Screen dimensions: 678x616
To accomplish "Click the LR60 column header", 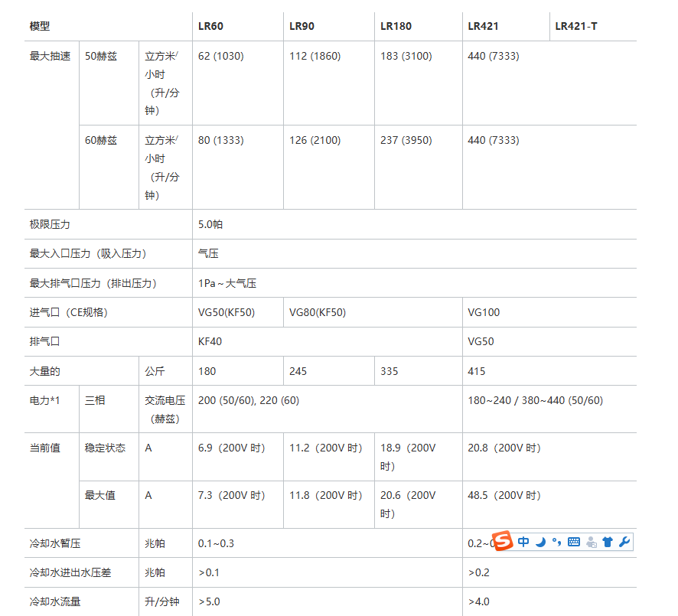I will (x=210, y=26).
